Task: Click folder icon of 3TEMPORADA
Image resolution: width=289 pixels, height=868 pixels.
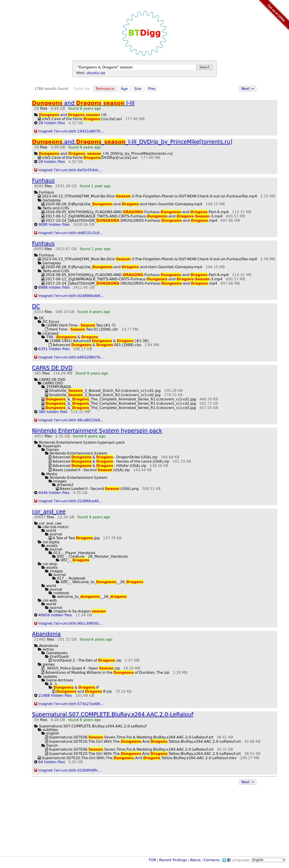Action: [x=43, y=387]
